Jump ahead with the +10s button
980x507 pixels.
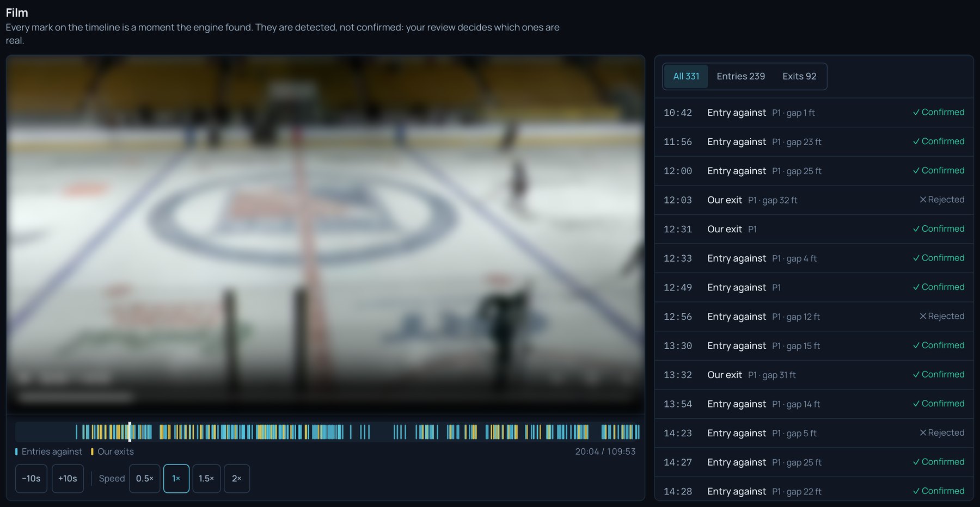pos(68,479)
